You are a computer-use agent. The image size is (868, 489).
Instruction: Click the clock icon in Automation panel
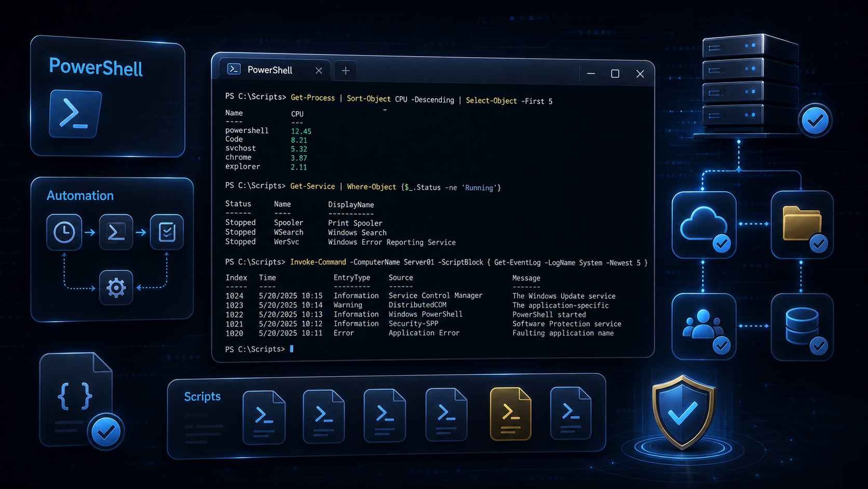(x=64, y=232)
